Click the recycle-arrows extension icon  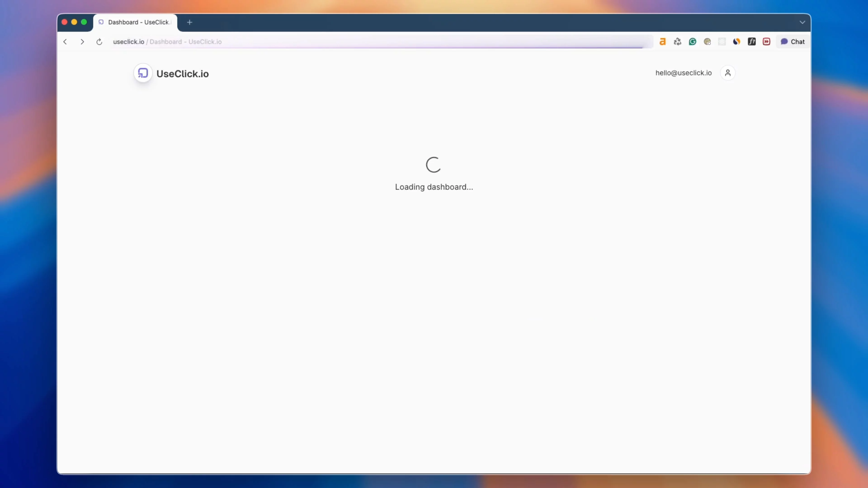click(678, 41)
